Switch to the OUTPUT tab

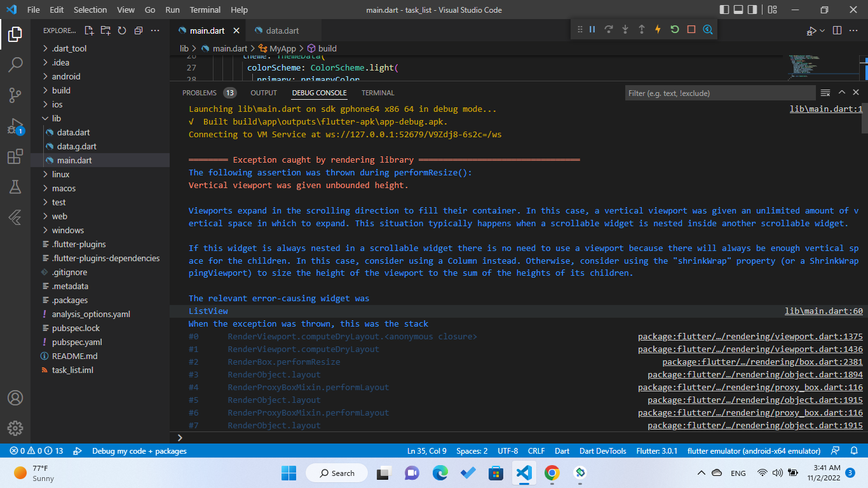point(264,93)
